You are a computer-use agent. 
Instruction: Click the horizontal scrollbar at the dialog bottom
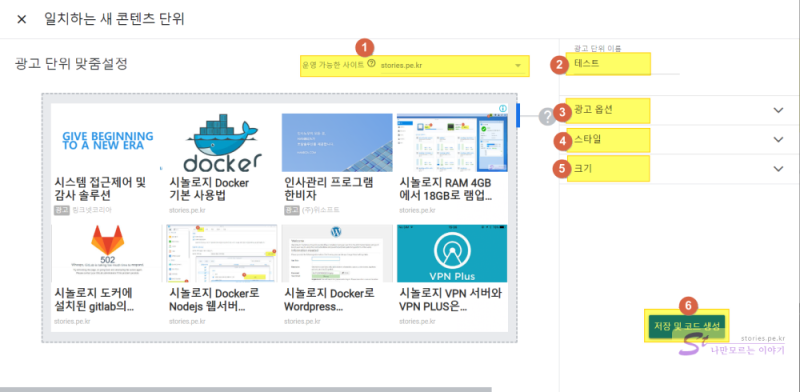[x=245, y=389]
